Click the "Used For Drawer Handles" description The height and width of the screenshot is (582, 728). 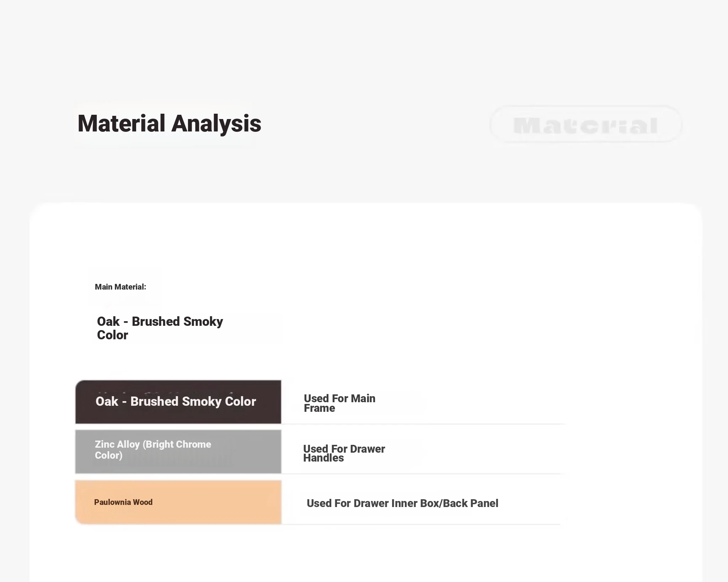pyautogui.click(x=344, y=453)
